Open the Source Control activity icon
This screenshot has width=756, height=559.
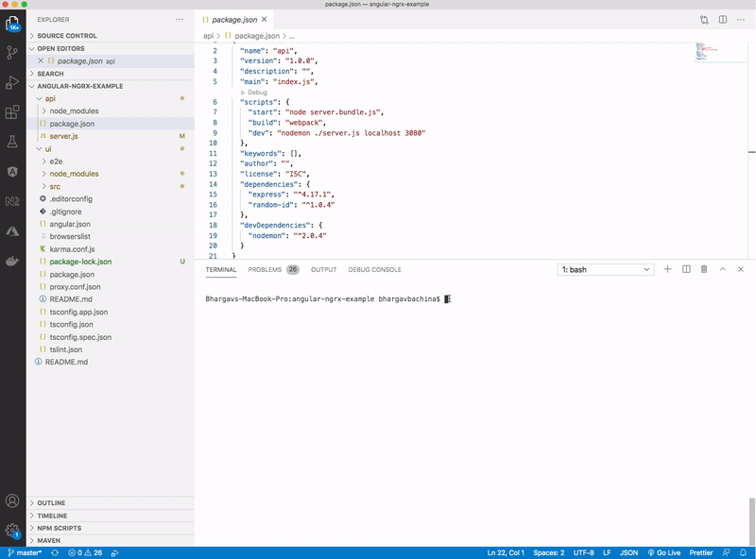click(12, 53)
